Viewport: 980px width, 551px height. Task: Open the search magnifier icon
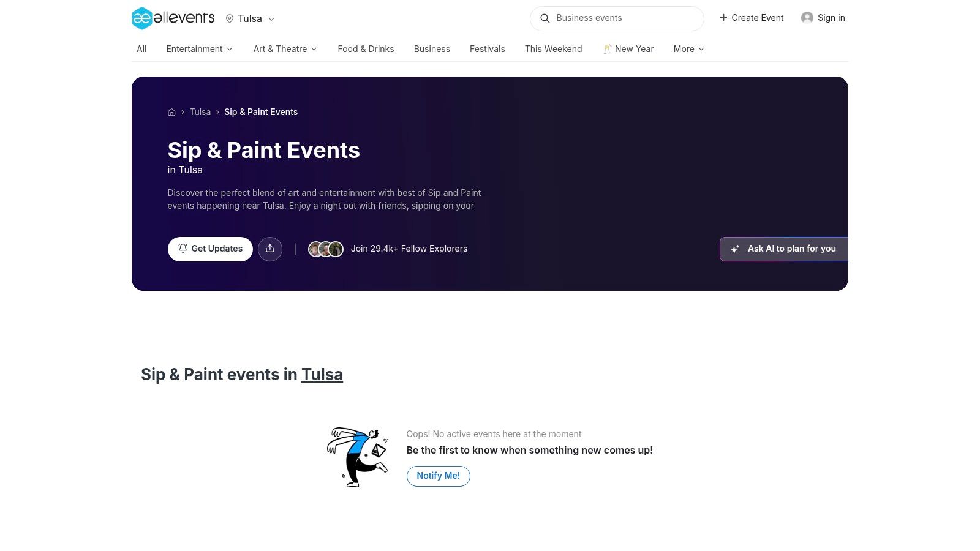tap(545, 18)
